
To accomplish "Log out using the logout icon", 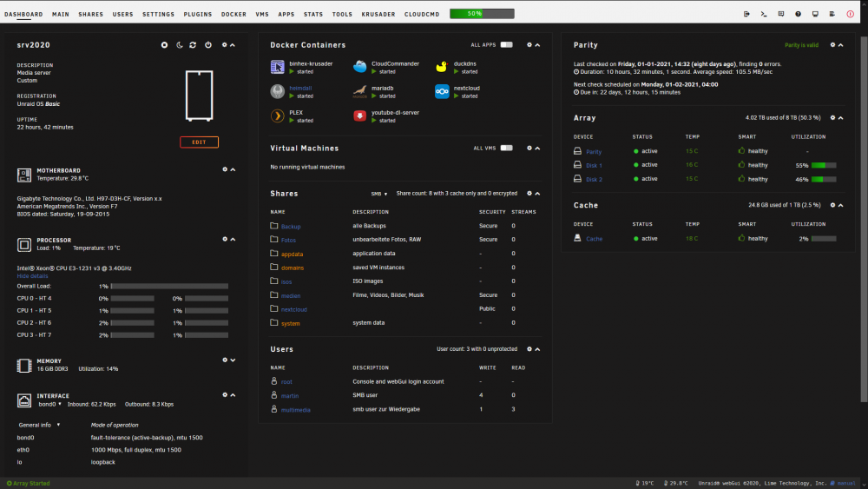I will tap(746, 14).
